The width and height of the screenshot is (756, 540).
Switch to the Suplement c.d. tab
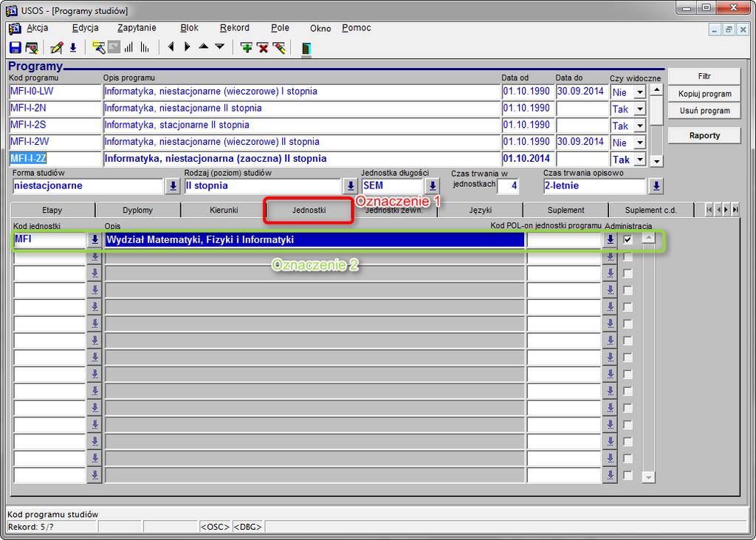651,211
